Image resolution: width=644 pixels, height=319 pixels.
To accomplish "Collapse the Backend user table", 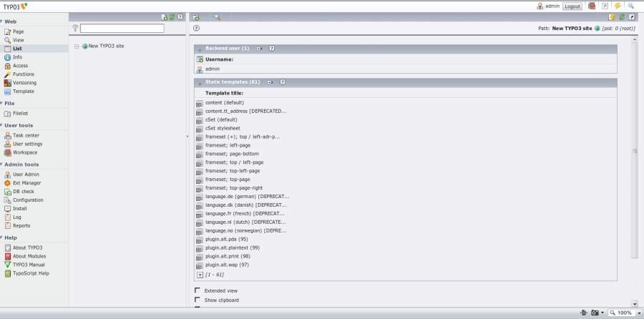I will (200, 50).
